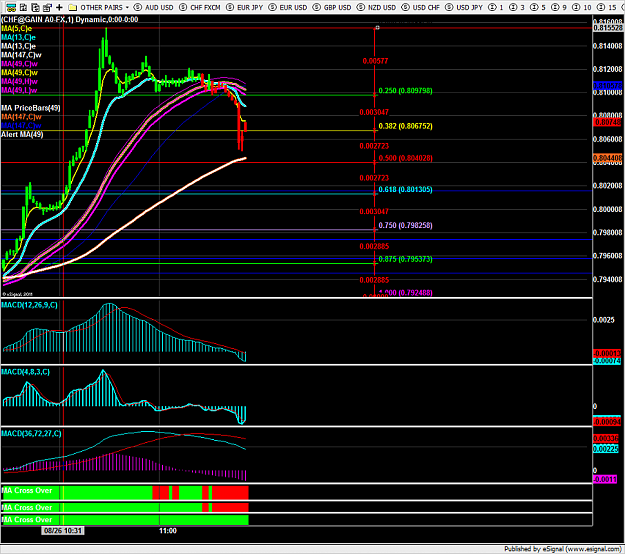
Task: Click MA Cross Over label on all-green bar
Action: tap(27, 520)
